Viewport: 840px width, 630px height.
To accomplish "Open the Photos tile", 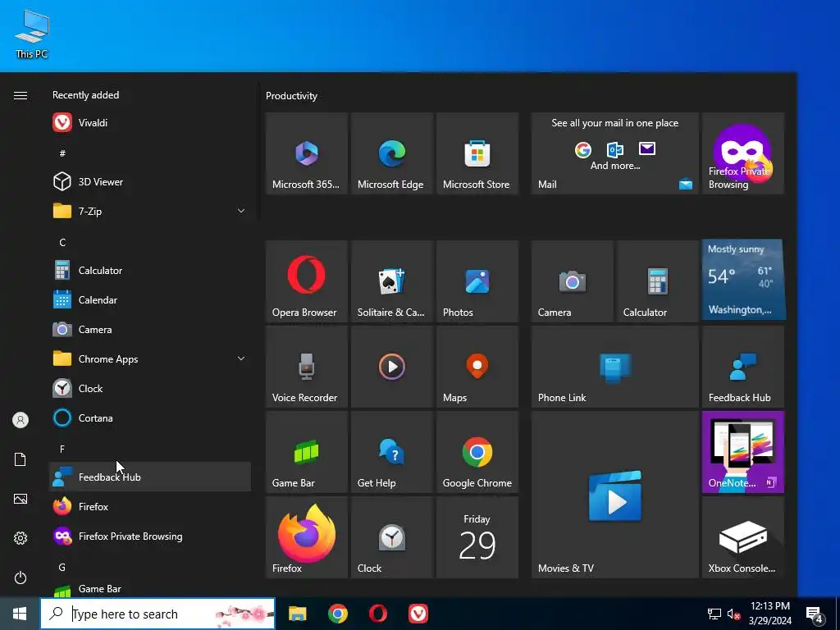I will coord(477,281).
